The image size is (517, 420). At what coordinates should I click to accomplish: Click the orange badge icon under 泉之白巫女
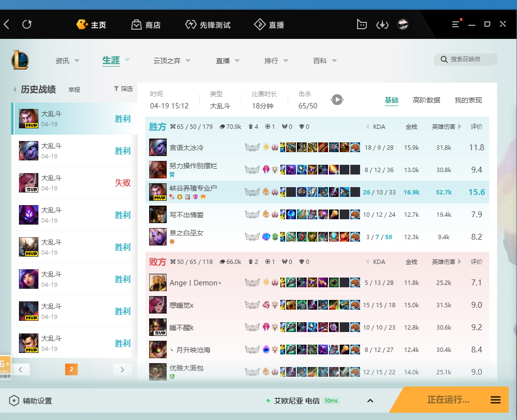172,242
